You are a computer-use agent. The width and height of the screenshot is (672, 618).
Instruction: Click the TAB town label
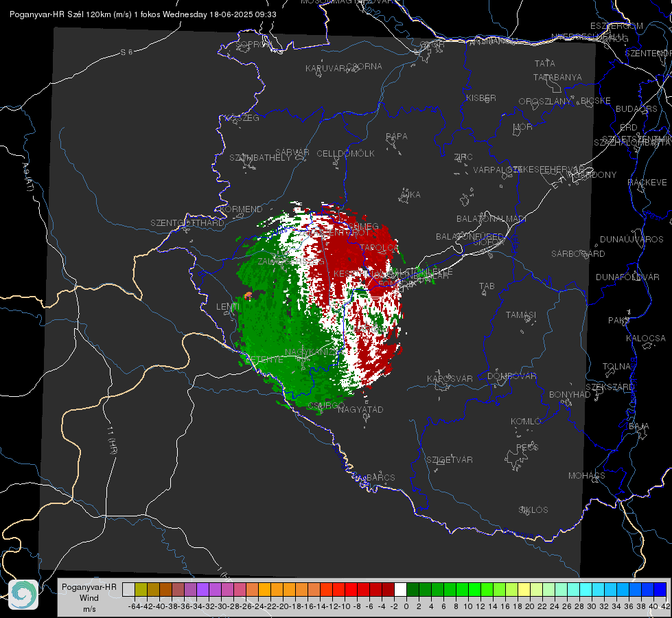point(487,286)
